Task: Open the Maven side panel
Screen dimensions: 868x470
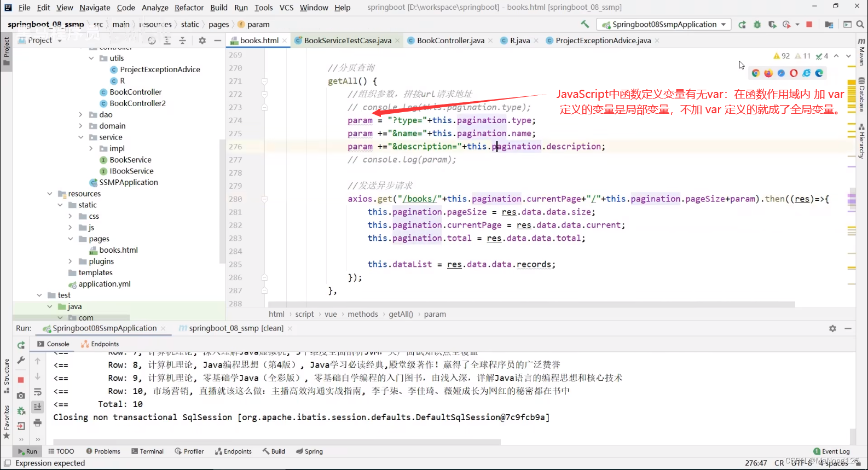Action: [862, 53]
